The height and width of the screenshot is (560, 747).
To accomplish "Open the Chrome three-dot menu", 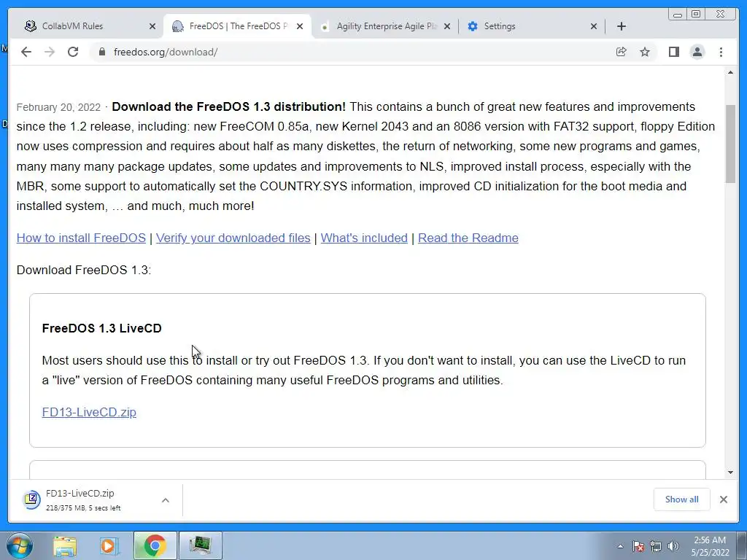I will point(721,52).
